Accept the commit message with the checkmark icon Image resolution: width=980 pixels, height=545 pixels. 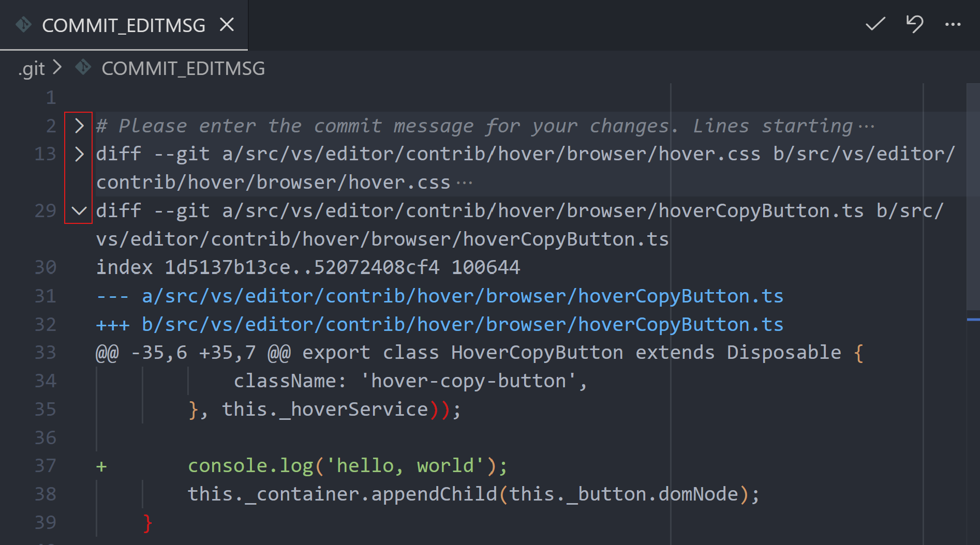pos(875,24)
